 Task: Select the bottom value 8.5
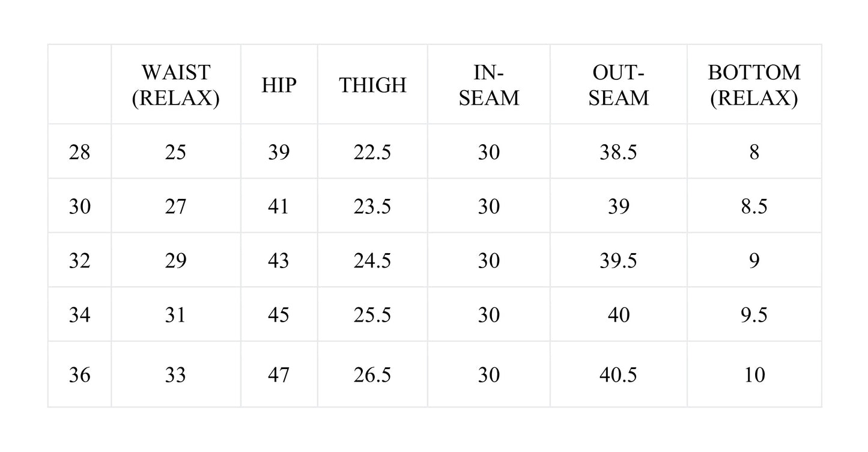click(754, 207)
